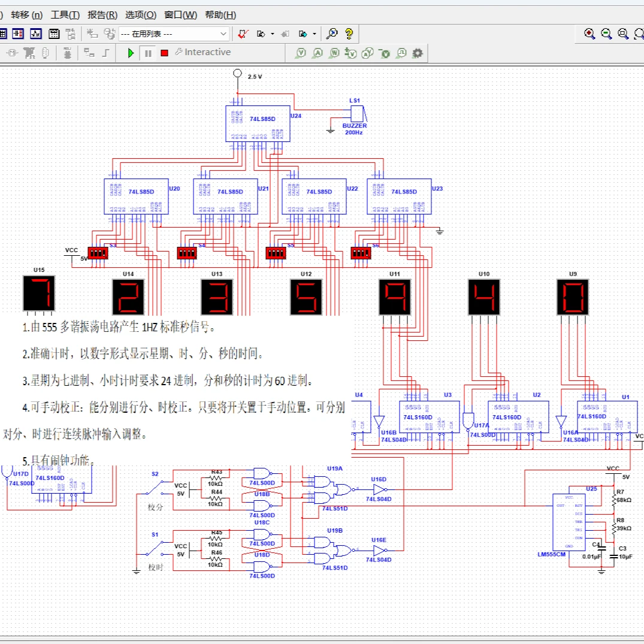This screenshot has width=644, height=644.
Task: Select seven-segment display U14 showing 2
Action: click(128, 297)
